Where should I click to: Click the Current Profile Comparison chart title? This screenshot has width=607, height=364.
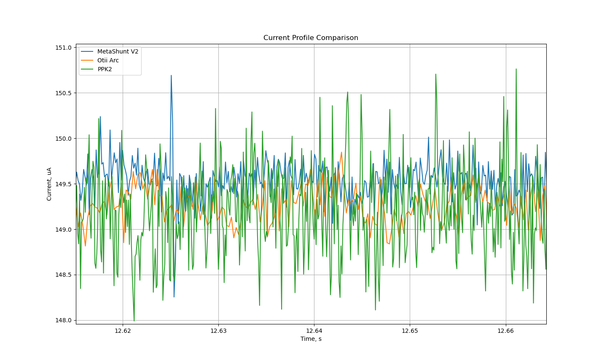tap(311, 38)
